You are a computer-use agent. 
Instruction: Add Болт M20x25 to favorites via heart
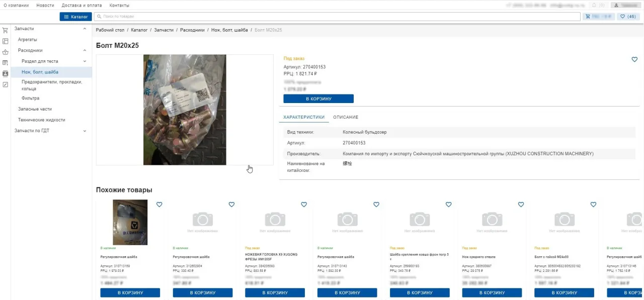click(x=634, y=59)
